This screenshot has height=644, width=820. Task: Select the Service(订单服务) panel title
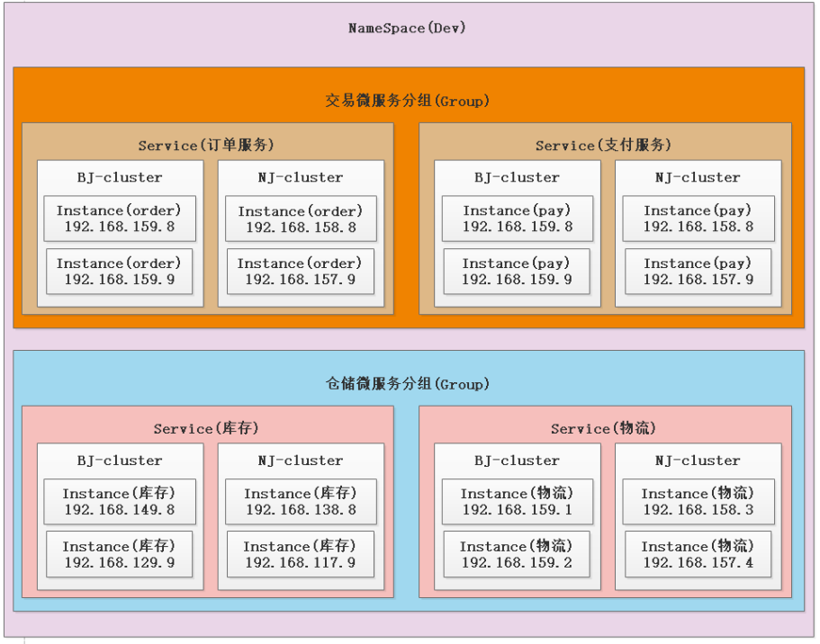(207, 145)
